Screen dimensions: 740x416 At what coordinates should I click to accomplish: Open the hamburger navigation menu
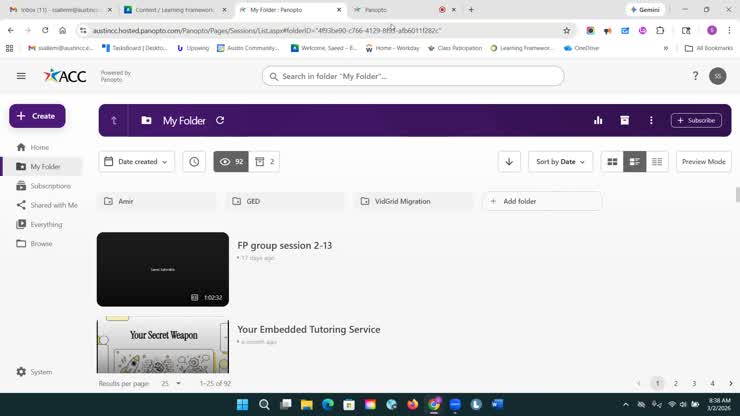[x=21, y=76]
